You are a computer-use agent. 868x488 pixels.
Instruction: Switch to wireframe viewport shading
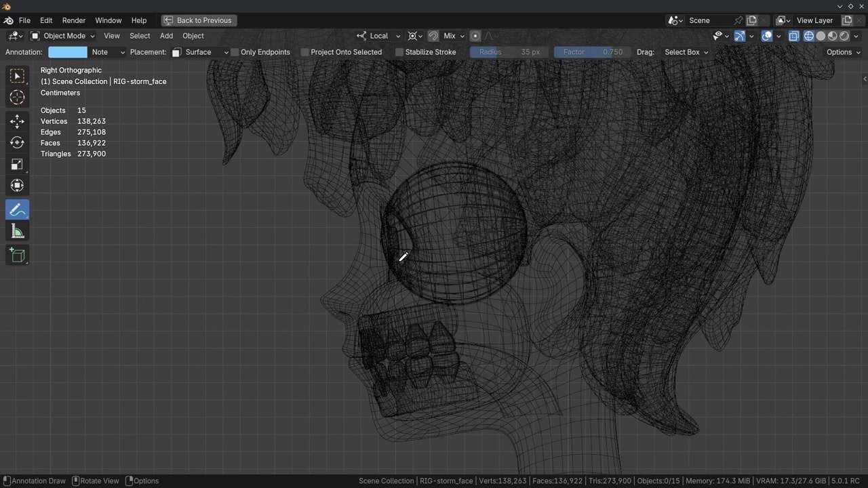pyautogui.click(x=809, y=36)
